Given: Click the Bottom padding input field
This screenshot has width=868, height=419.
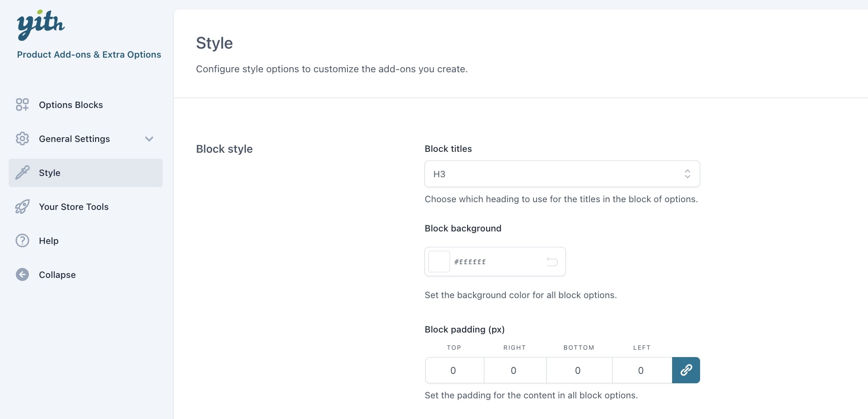Looking at the screenshot, I should [579, 370].
